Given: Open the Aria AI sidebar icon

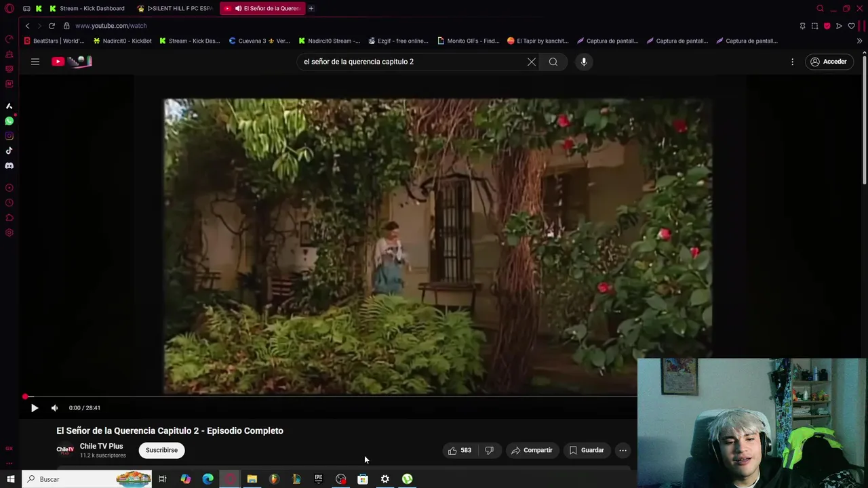Looking at the screenshot, I should (x=9, y=106).
